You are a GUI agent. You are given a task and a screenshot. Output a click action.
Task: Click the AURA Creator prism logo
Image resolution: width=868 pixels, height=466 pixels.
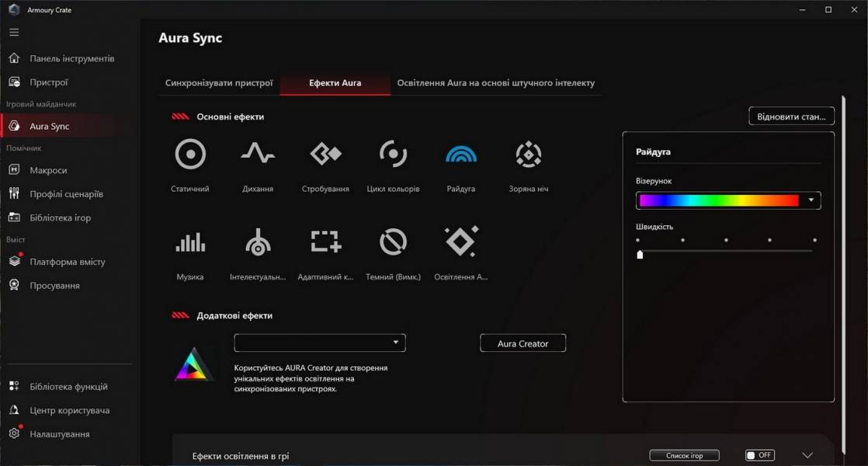tap(193, 364)
